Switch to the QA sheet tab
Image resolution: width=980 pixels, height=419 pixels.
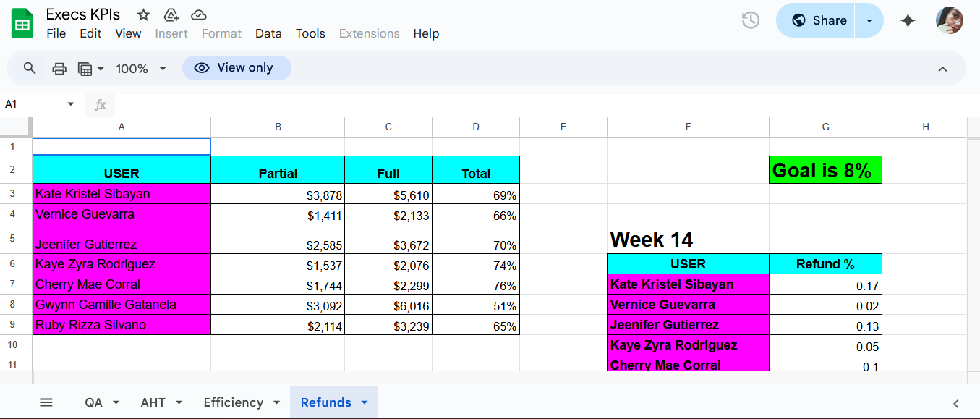(x=93, y=402)
